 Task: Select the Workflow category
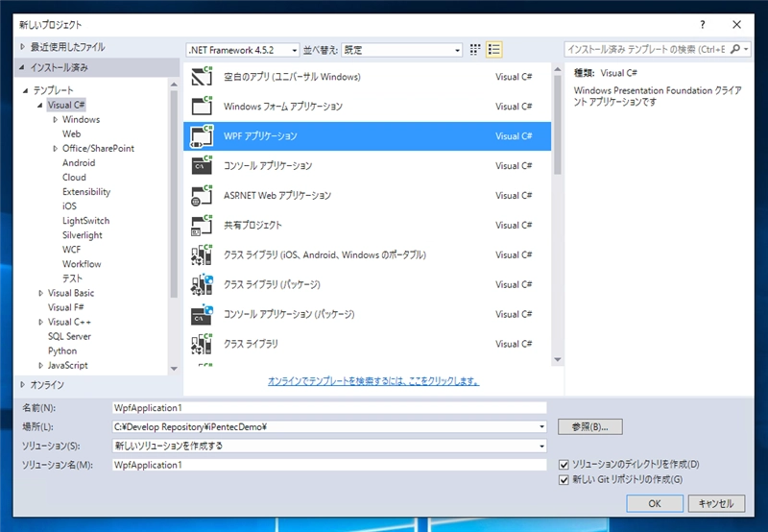tap(82, 264)
